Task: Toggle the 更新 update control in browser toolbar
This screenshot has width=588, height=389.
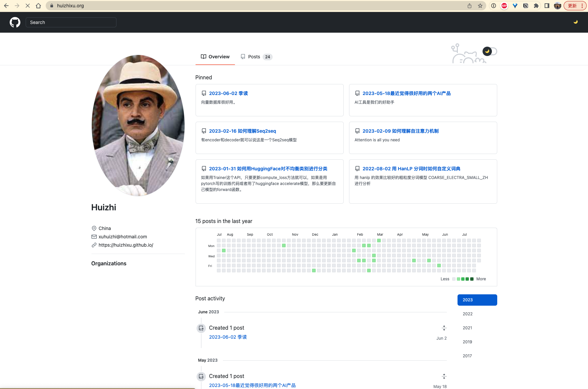Action: (x=572, y=6)
